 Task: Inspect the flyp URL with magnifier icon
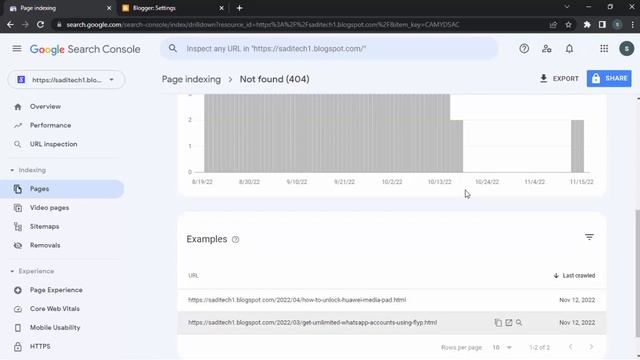[x=519, y=323]
